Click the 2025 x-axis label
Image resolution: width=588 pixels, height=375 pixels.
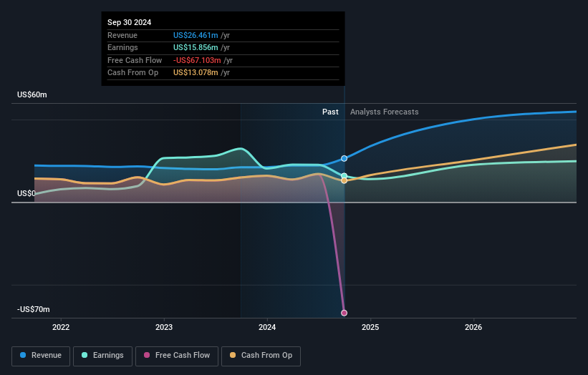coord(370,327)
